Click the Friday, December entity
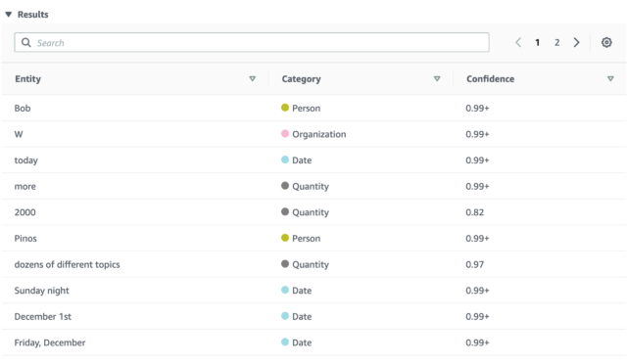This screenshot has width=627, height=364. (50, 342)
